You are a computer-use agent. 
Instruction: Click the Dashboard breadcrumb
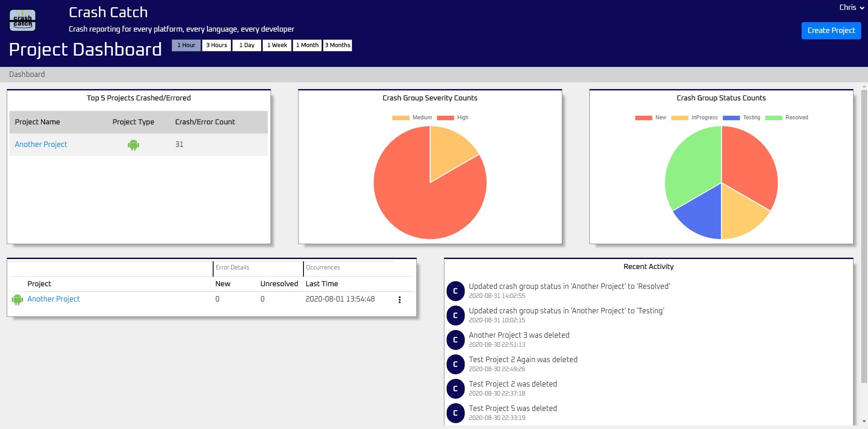coord(27,74)
